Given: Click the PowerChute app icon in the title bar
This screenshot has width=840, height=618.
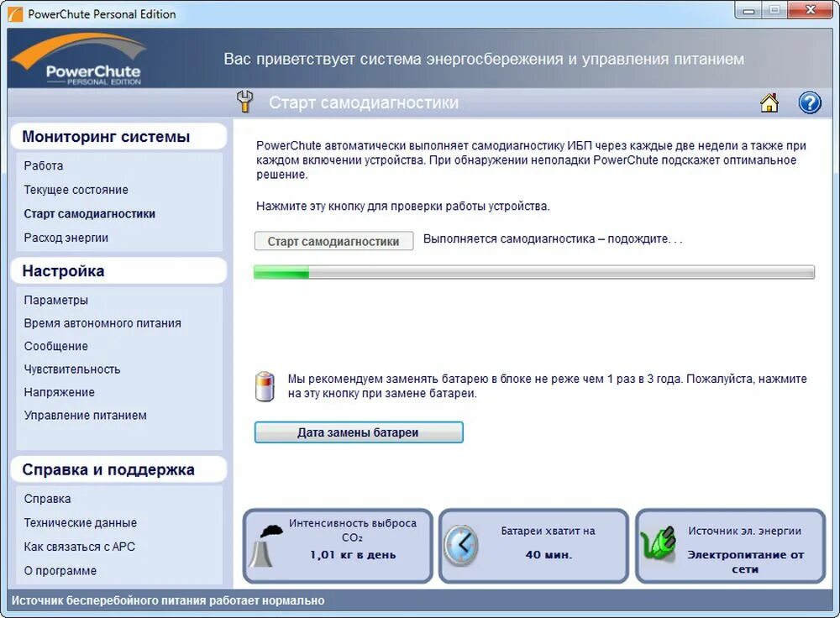Looking at the screenshot, I should point(15,14).
